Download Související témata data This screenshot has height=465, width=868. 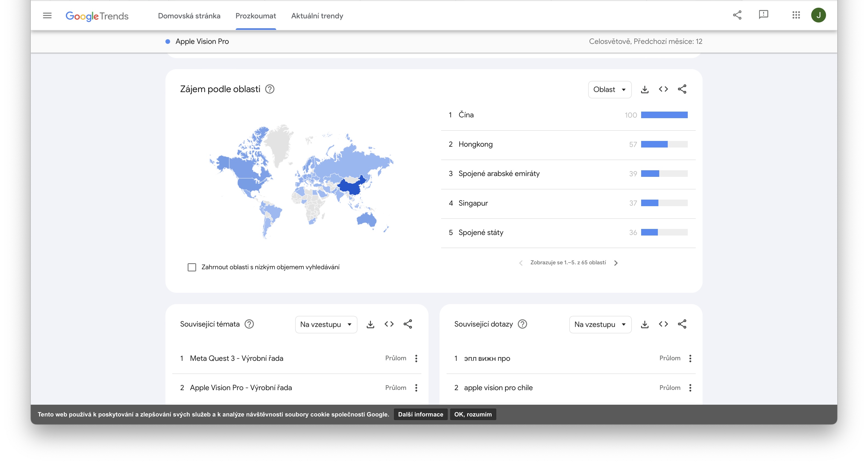pos(370,324)
